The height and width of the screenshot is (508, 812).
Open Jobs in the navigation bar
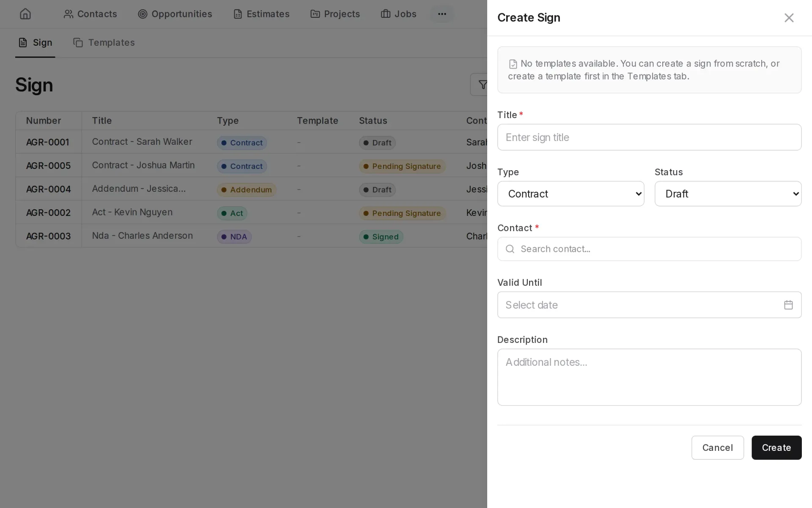click(x=398, y=14)
